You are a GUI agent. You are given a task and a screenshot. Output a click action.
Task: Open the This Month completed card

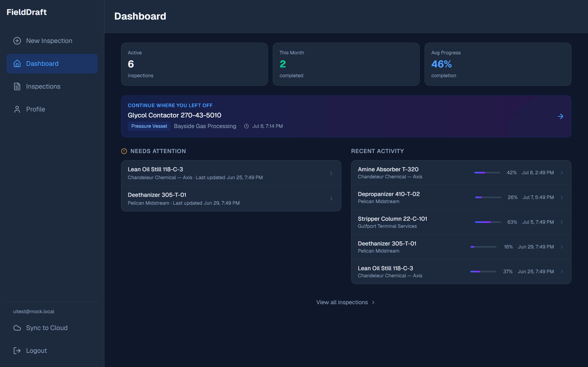coord(346,64)
